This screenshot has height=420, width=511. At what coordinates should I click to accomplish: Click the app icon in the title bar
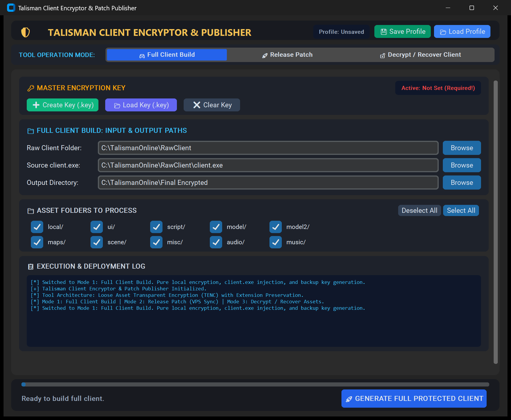coord(11,8)
